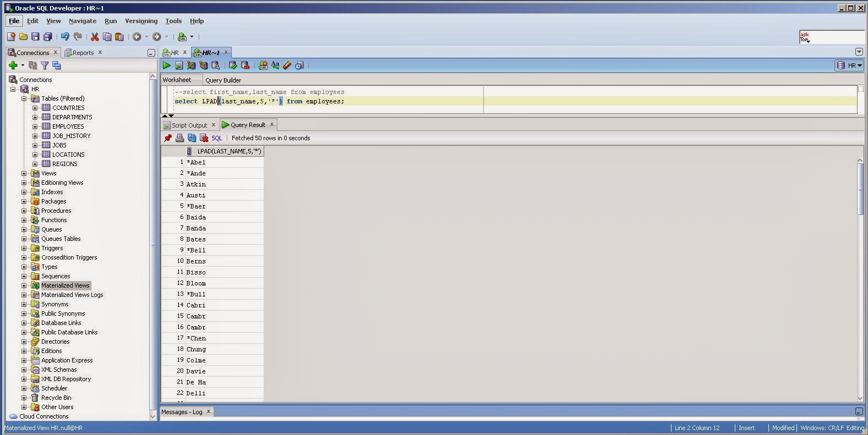Click the New file icon in main toolbar
Image resolution: width=868 pixels, height=435 pixels.
pos(11,37)
